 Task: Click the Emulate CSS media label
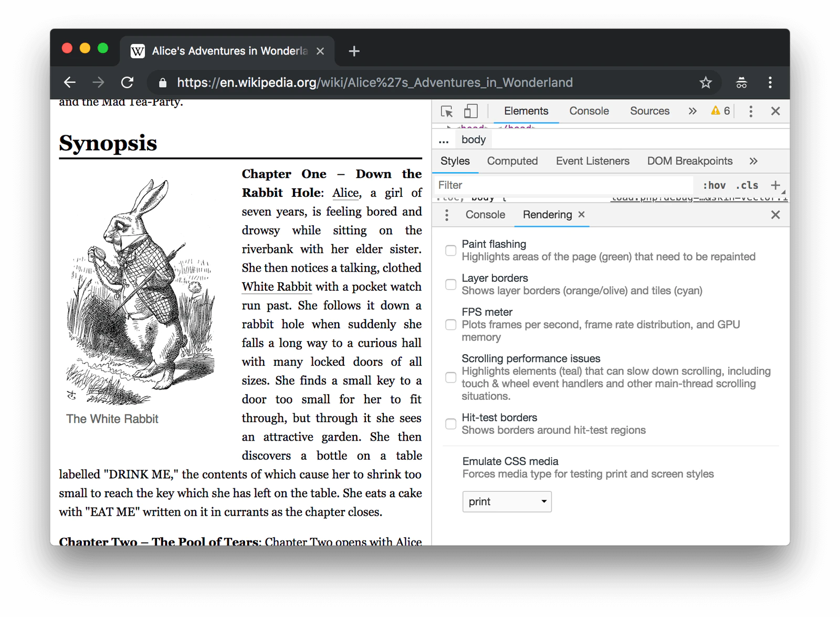point(510,461)
